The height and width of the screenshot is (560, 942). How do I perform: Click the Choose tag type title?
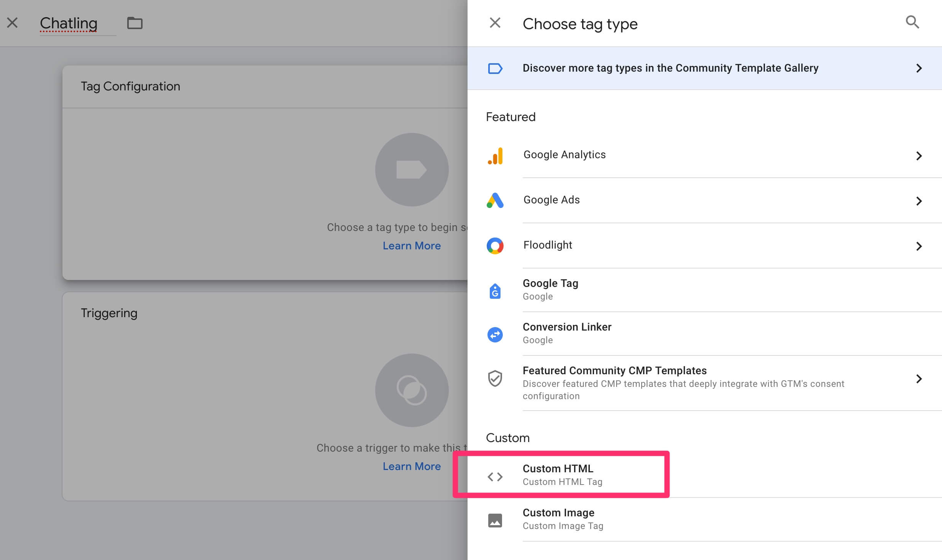pyautogui.click(x=580, y=24)
